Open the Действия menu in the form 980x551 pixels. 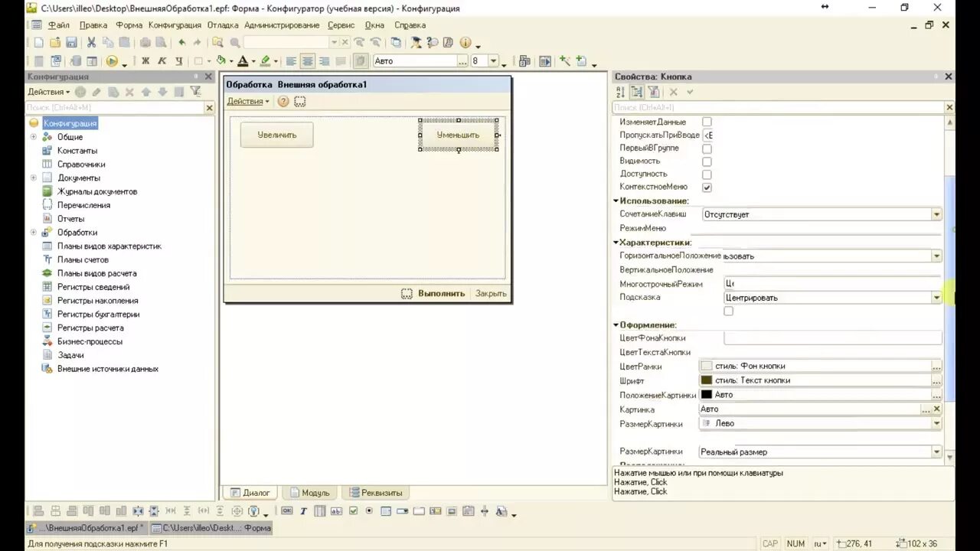tap(248, 101)
